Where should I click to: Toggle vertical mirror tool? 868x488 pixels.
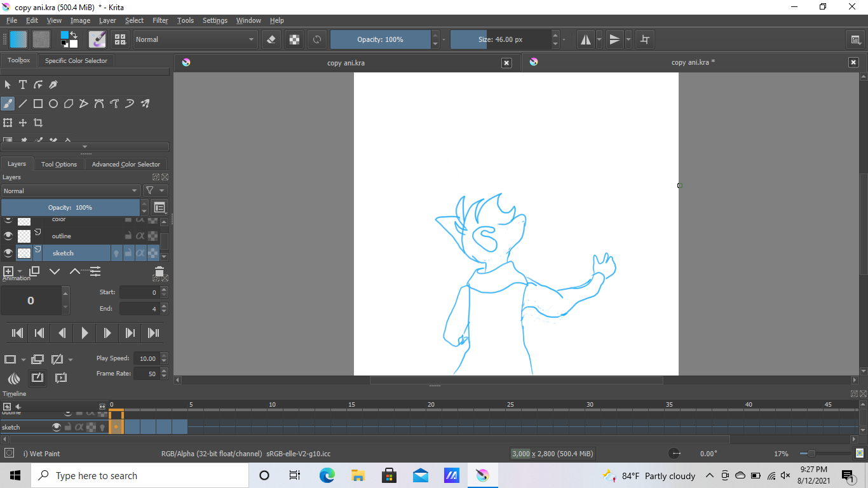click(x=614, y=39)
